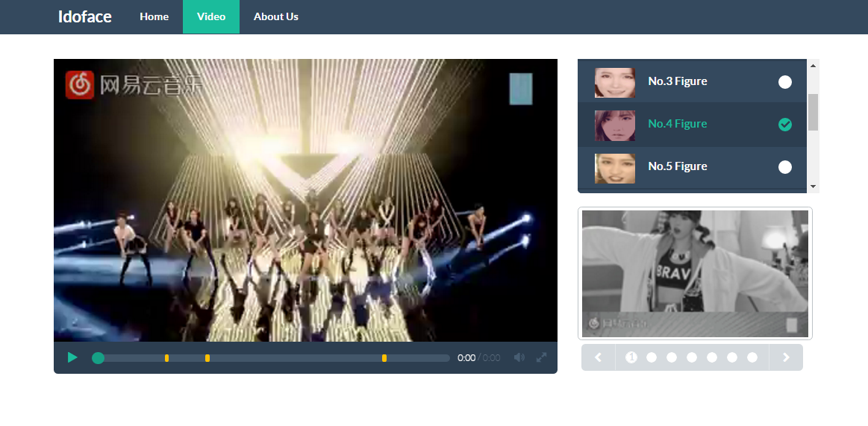Play the video
868x426 pixels.
click(x=72, y=357)
